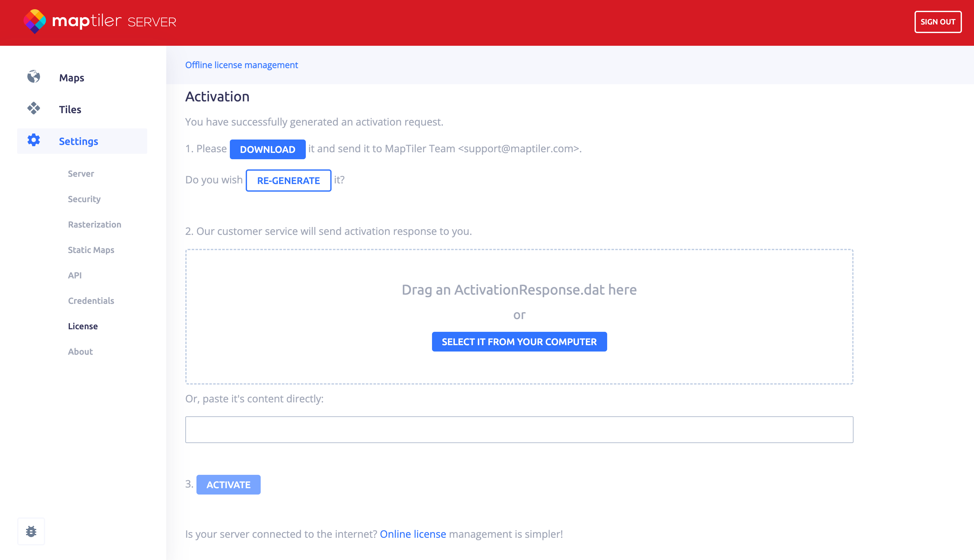The height and width of the screenshot is (560, 974).
Task: Sign out of MapTiler Server
Action: pyautogui.click(x=937, y=22)
